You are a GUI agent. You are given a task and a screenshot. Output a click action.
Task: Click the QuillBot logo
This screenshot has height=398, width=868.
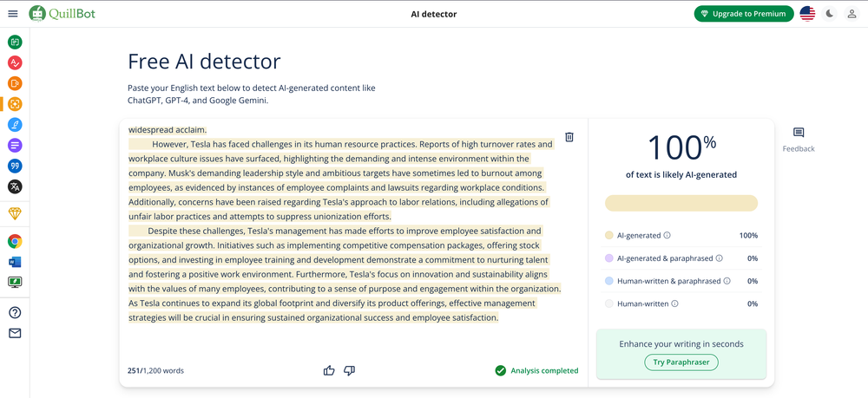62,13
